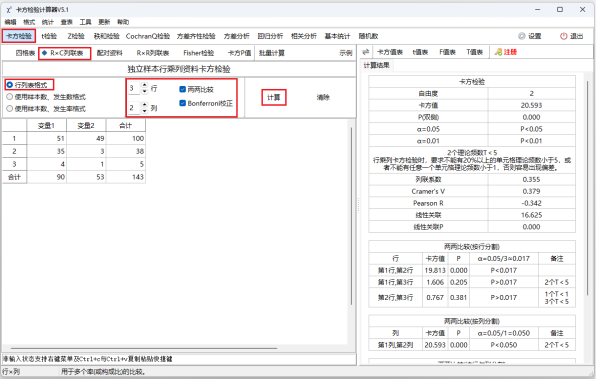Open the 卡方值表 lookup table
Screen dimensions: 597x379
pyautogui.click(x=389, y=52)
